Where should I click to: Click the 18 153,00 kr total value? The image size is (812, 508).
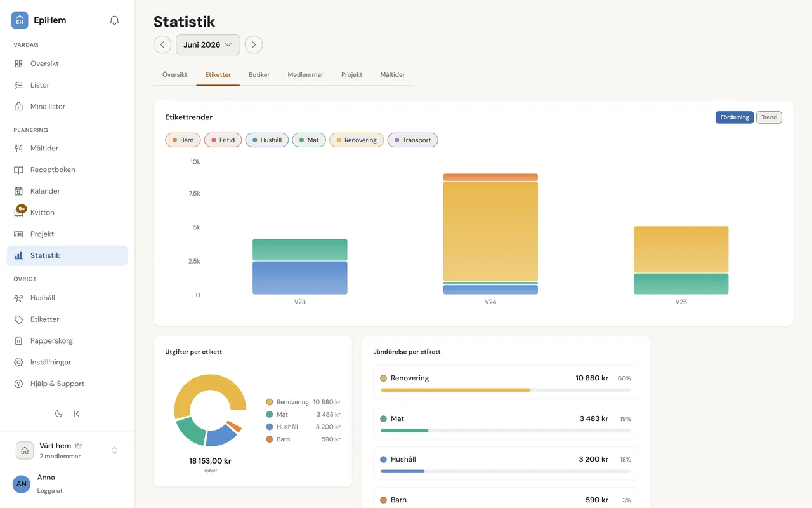(x=210, y=461)
